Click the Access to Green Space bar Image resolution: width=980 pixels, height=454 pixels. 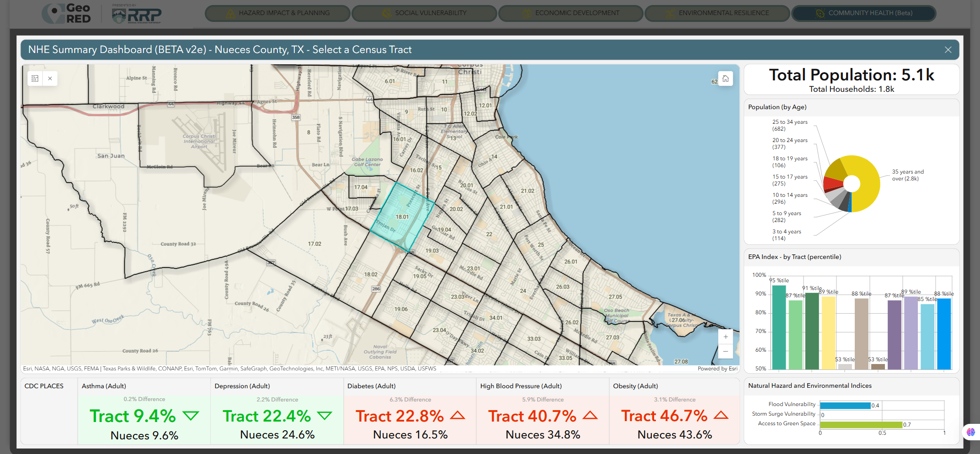click(861, 425)
